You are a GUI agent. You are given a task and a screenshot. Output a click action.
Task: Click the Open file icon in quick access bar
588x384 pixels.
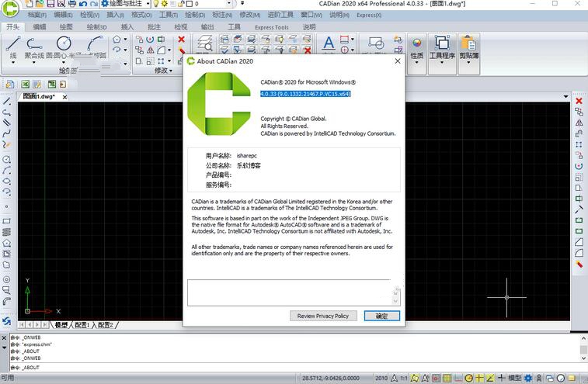tap(40, 4)
